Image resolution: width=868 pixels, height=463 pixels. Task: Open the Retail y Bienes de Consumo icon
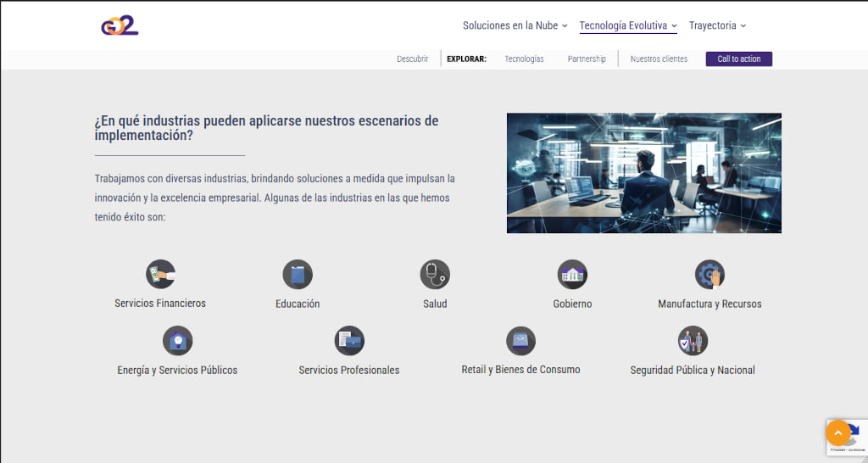point(520,341)
